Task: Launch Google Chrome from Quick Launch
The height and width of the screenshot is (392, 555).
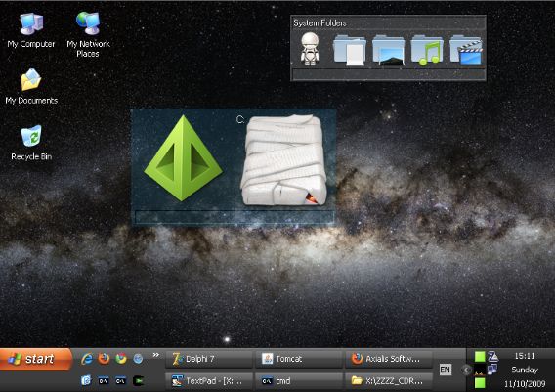Action: 121,359
